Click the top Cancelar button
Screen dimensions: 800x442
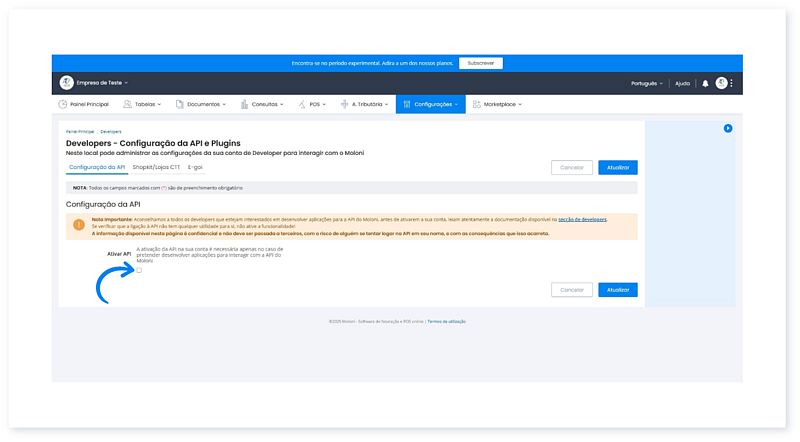(x=571, y=167)
